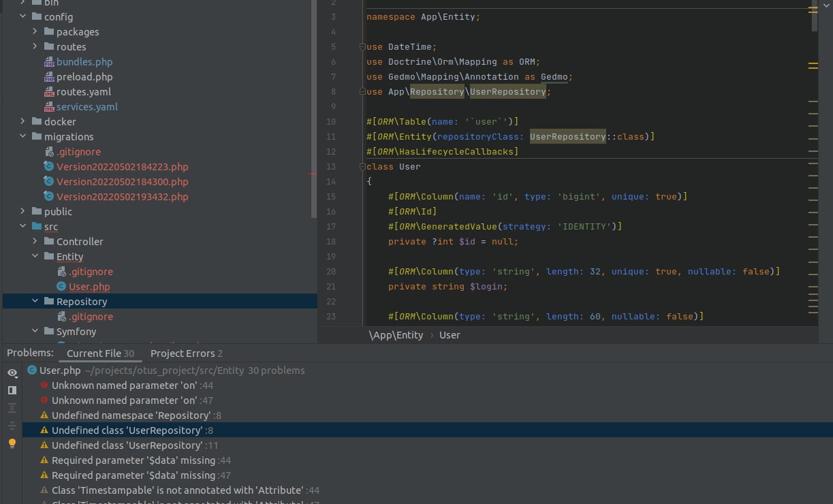Click the User.php class icon in project tree
833x504 pixels.
61,287
